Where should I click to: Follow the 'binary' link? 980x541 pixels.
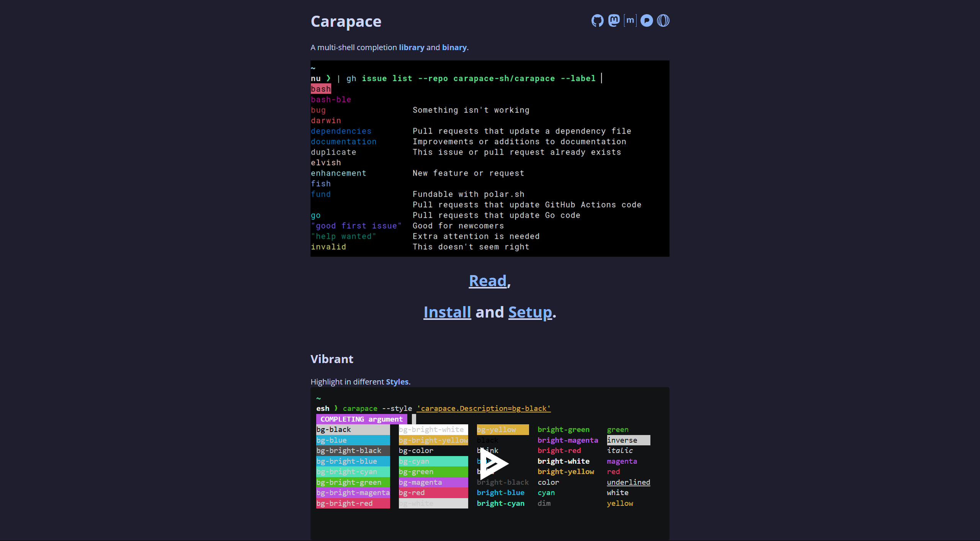coord(454,47)
